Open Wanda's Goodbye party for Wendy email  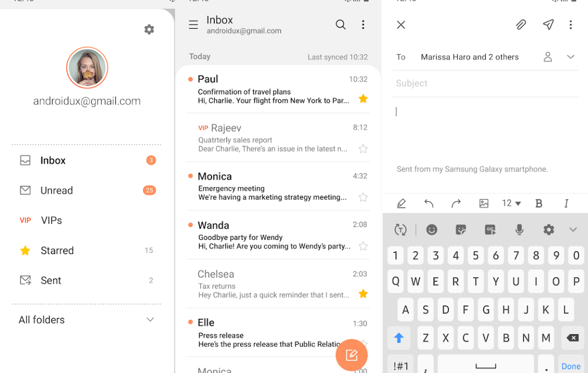pyautogui.click(x=278, y=235)
